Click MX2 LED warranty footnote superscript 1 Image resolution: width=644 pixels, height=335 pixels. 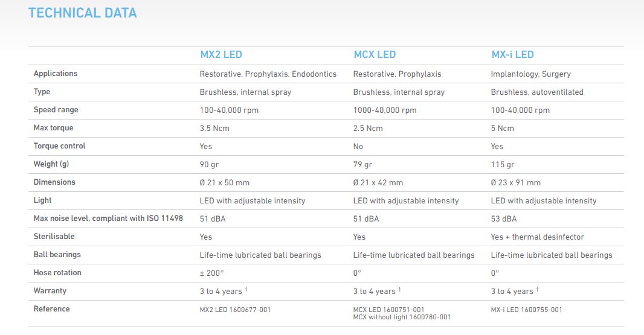point(246,290)
